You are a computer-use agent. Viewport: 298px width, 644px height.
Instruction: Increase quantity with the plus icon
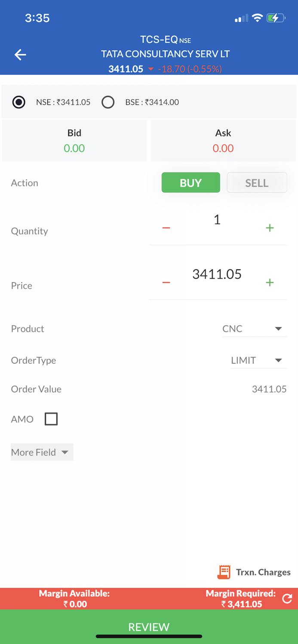point(270,228)
